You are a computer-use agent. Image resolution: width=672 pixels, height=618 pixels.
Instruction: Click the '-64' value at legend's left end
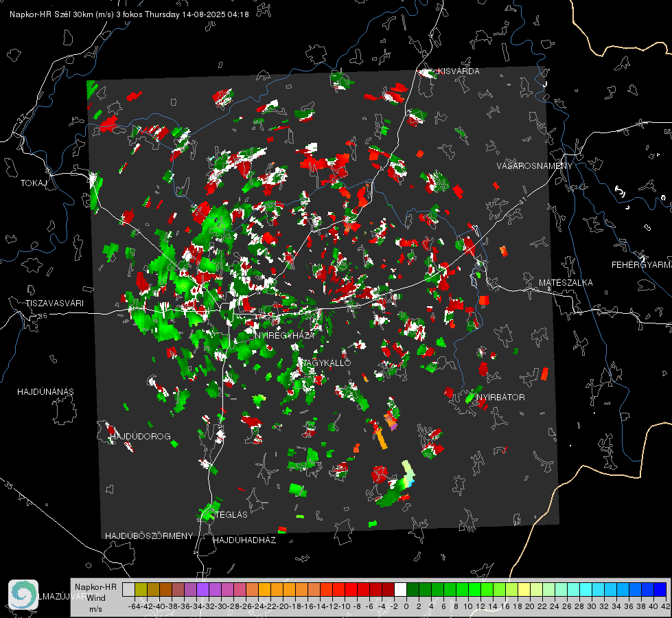coord(135,606)
